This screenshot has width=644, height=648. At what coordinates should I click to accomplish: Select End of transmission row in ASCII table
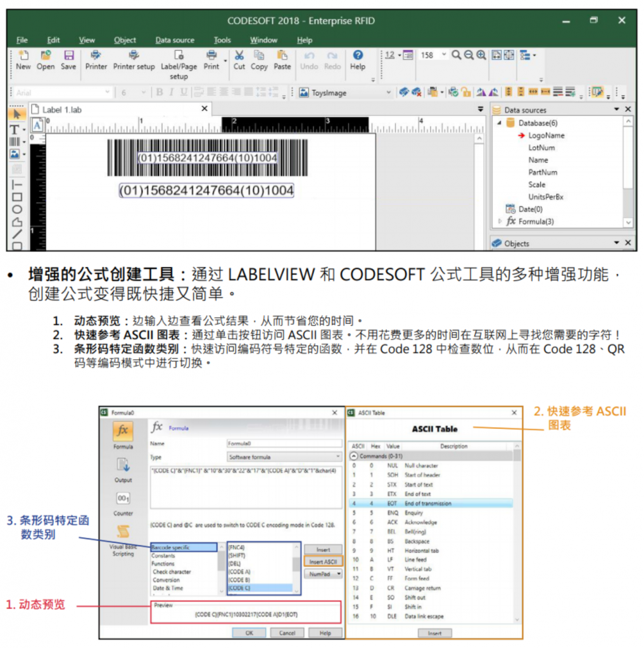pos(427,504)
